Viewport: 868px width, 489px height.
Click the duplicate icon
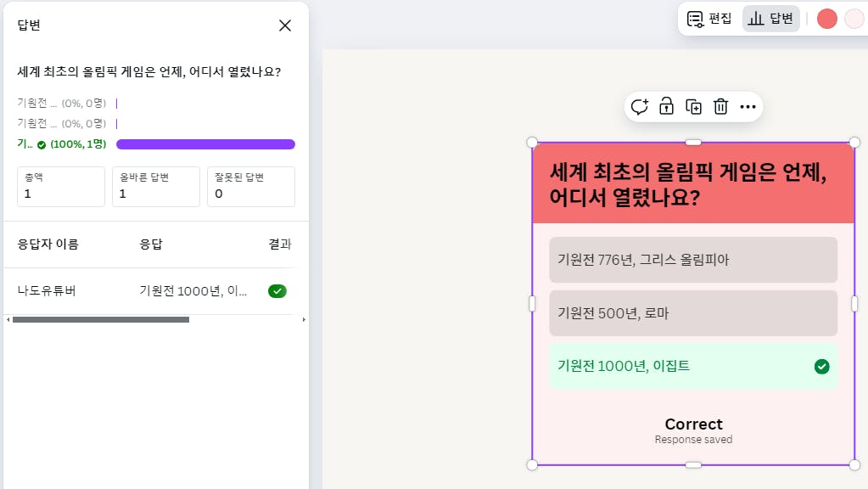[693, 106]
